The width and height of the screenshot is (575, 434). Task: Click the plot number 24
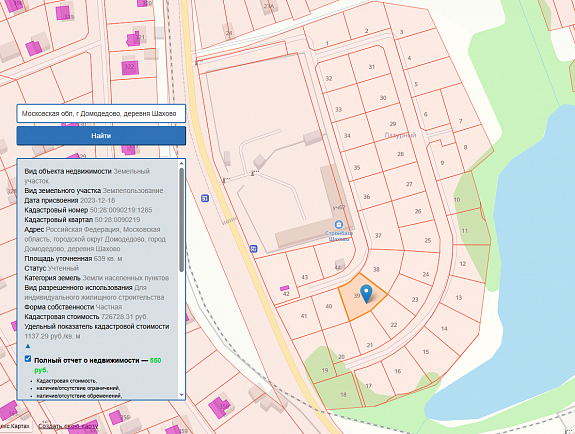point(425,274)
